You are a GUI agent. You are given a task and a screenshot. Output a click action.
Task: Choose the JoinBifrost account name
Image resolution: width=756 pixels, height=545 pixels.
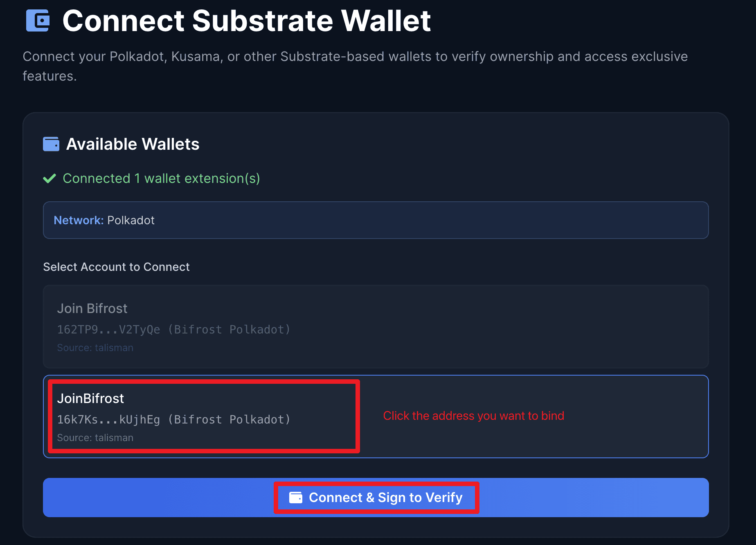pos(90,399)
